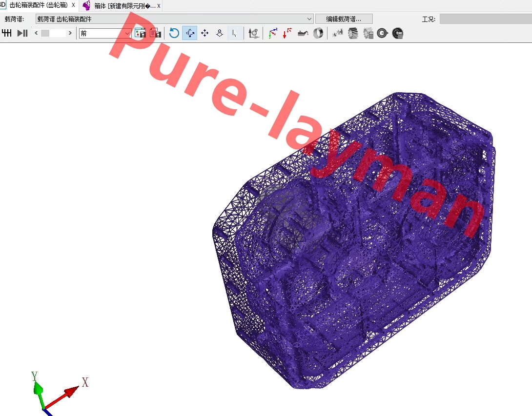Click the shaft assembly icon
532x416 pixels.
(x=338, y=33)
